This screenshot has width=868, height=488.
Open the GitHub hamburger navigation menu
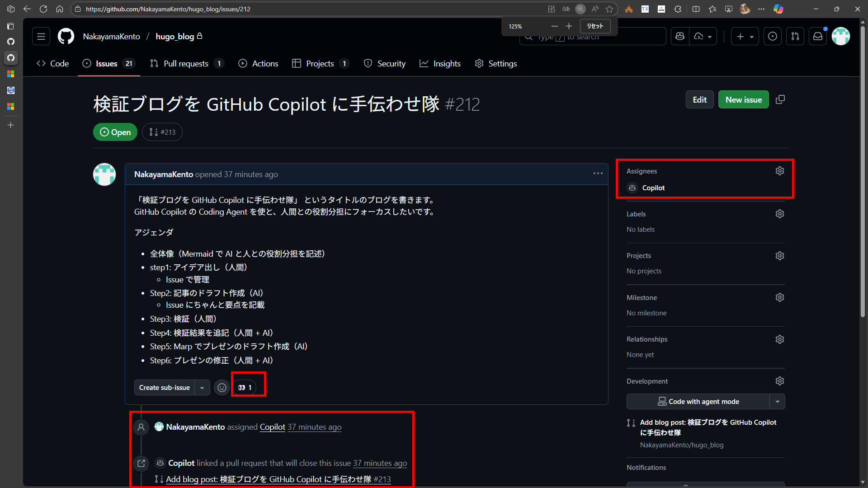tap(41, 37)
